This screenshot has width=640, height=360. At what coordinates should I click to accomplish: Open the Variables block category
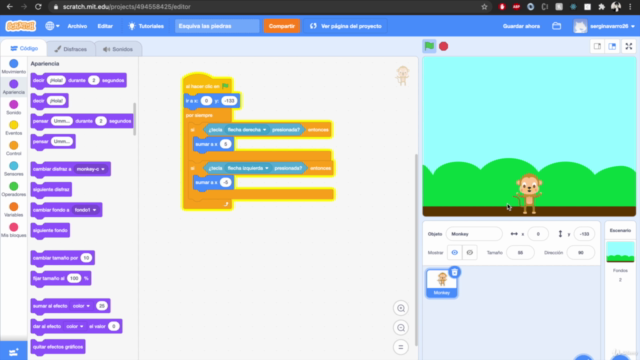[x=13, y=209]
